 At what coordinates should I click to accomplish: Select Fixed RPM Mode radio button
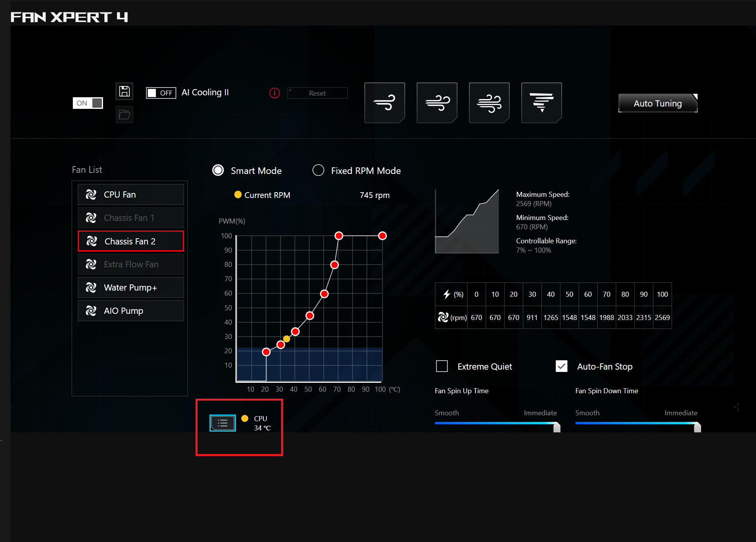click(x=318, y=170)
